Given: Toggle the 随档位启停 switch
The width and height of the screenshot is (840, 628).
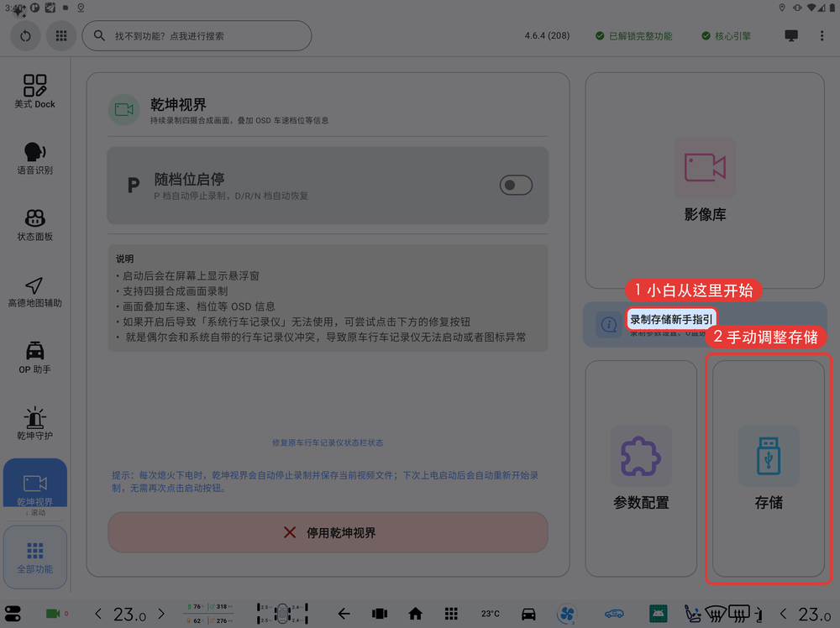Looking at the screenshot, I should tap(516, 186).
